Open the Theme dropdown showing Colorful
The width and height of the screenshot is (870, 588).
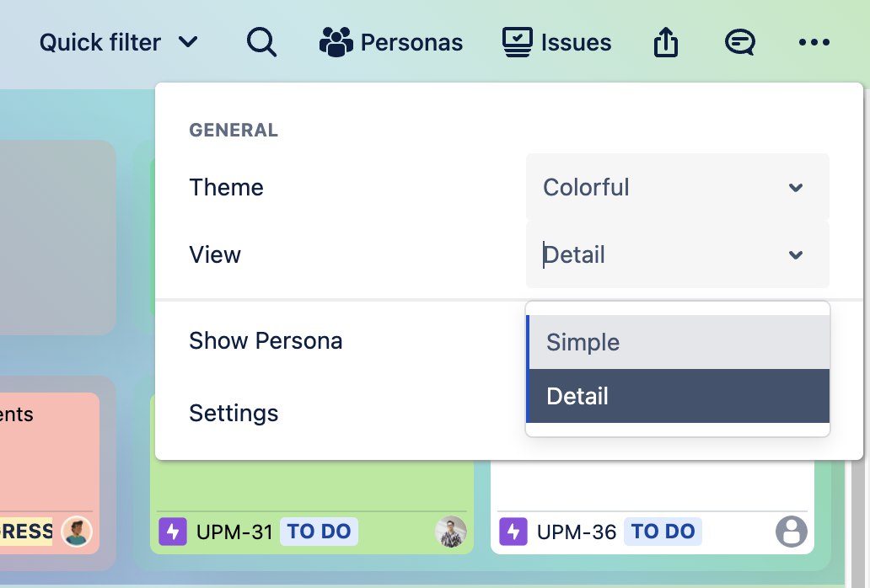(677, 187)
